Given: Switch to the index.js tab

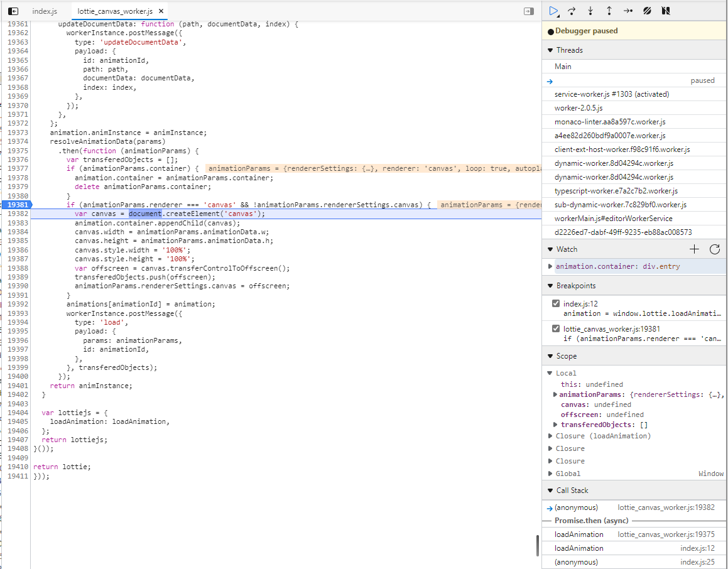Looking at the screenshot, I should (45, 11).
